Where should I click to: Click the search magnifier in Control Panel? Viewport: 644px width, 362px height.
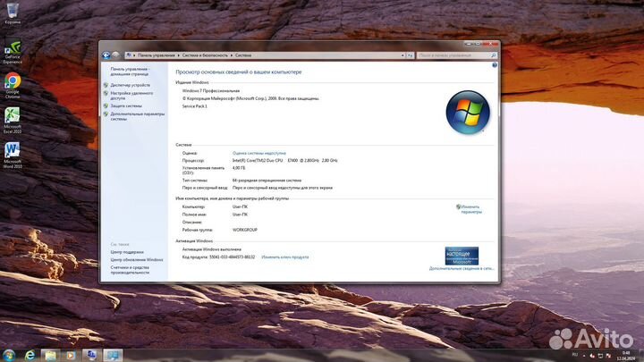coord(493,55)
